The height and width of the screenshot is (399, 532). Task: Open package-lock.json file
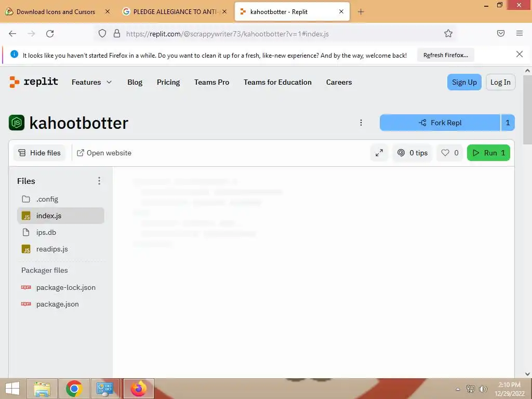(61, 287)
